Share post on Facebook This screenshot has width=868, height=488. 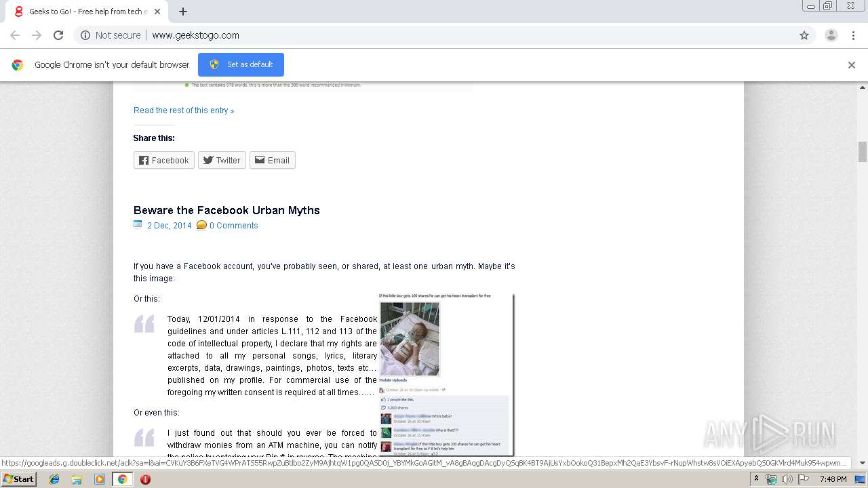164,160
